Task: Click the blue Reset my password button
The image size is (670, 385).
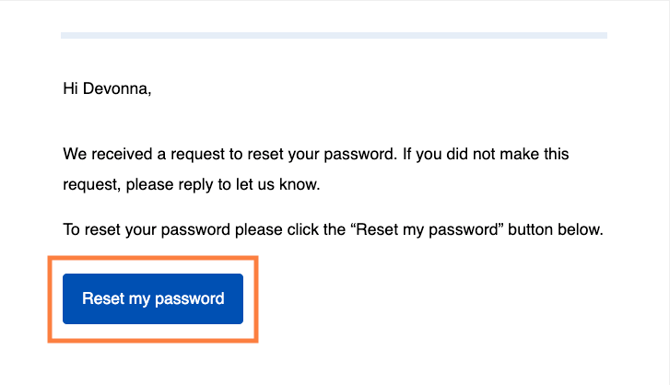Action: click(x=153, y=299)
